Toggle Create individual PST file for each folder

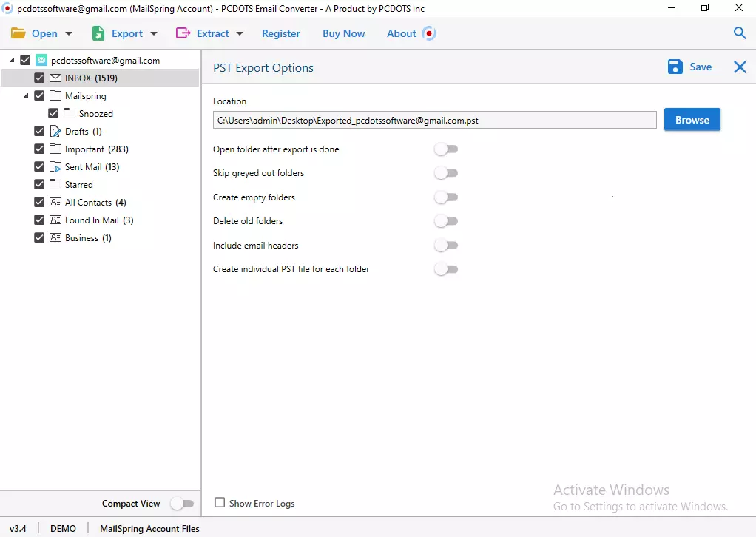pos(446,269)
